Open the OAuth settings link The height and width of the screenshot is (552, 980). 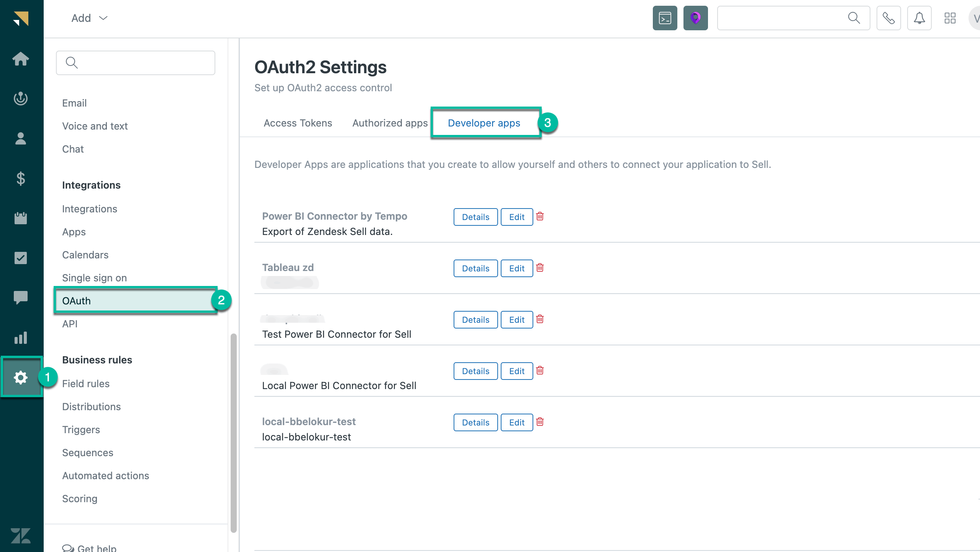[x=76, y=301]
